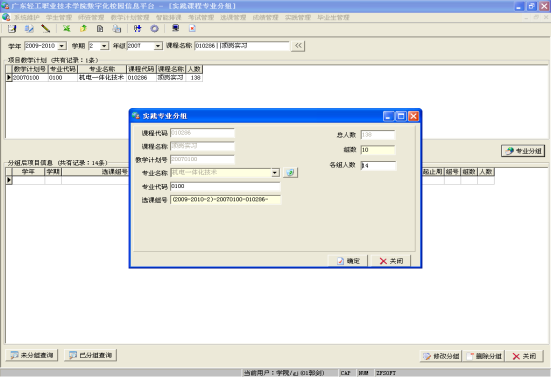Open the 师资管理 menu
This screenshot has height=378, width=551.
coord(91,17)
